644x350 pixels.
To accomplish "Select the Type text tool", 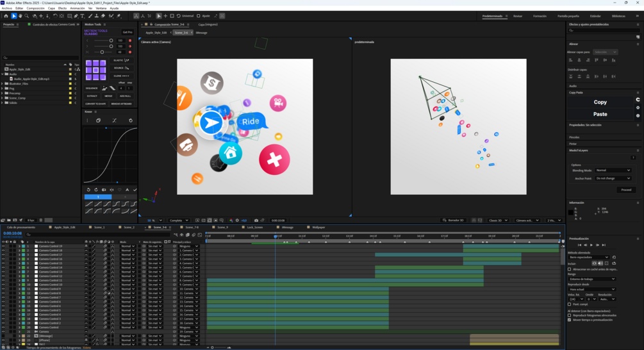I will (83, 16).
